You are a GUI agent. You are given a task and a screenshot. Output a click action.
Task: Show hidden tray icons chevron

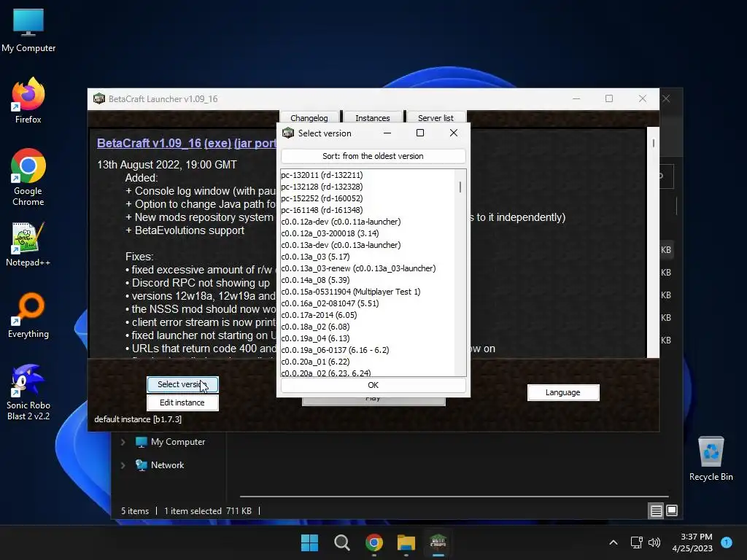point(614,542)
